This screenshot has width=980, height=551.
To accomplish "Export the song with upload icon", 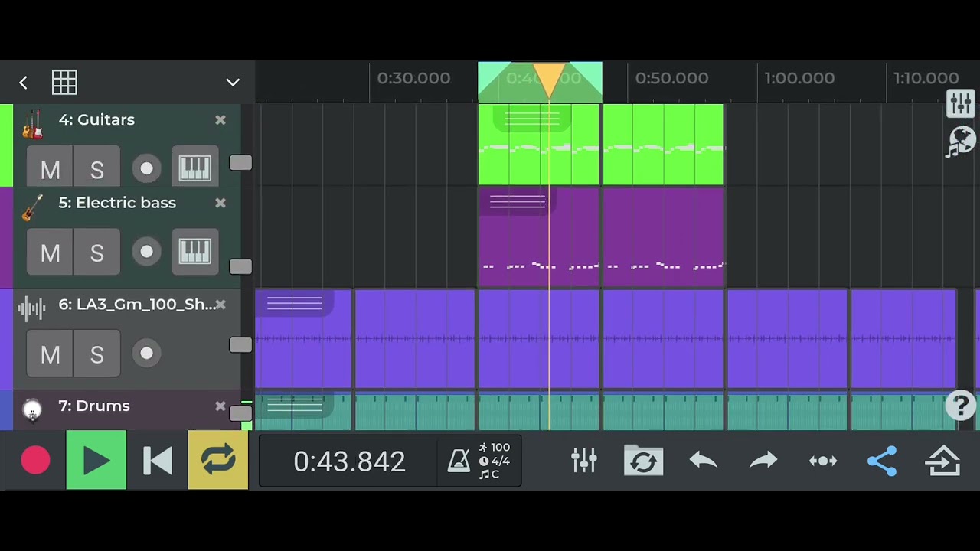I will click(x=942, y=461).
